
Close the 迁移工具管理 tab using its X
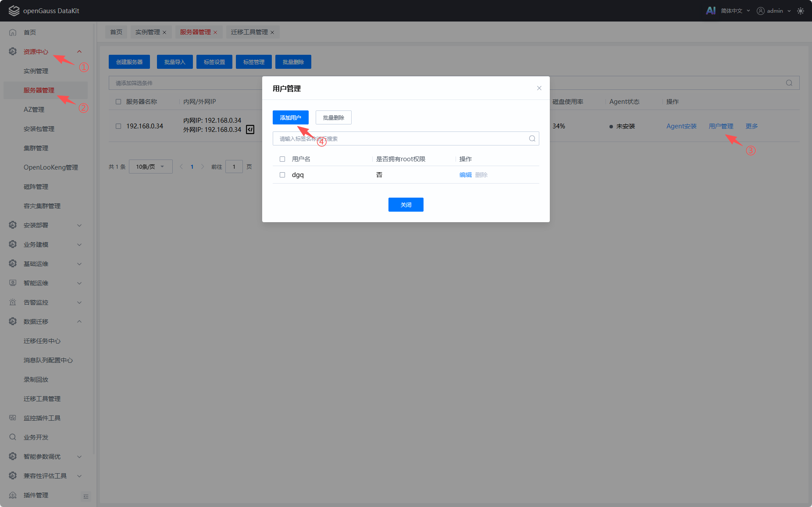[x=272, y=32]
